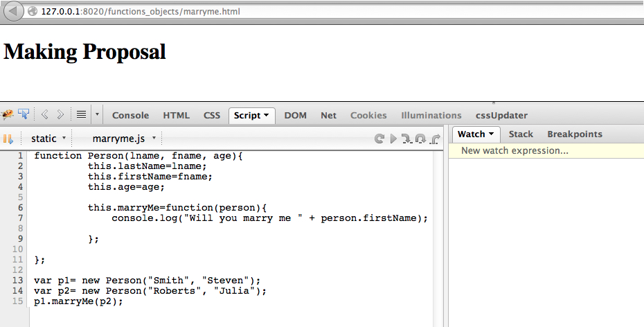Screen dimensions: 644x327
Task: Toggle the command line list icon
Action: [x=81, y=115]
